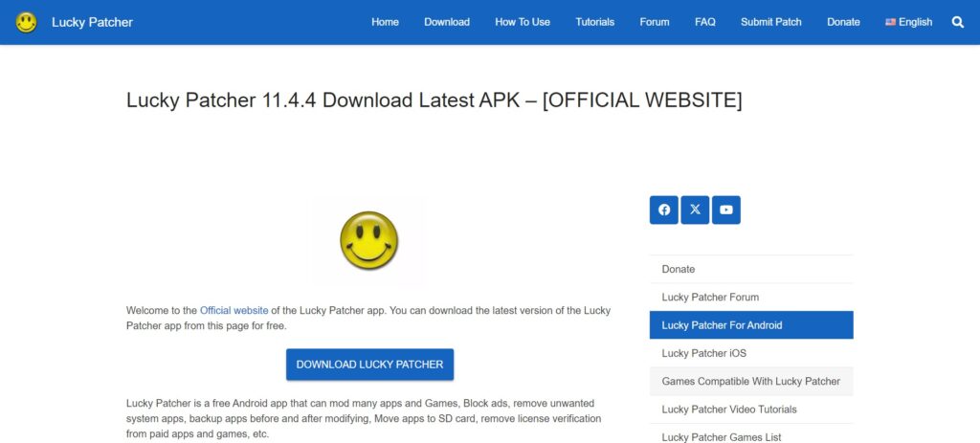Image resolution: width=980 pixels, height=443 pixels.
Task: Open the English language selector
Action: click(x=909, y=22)
